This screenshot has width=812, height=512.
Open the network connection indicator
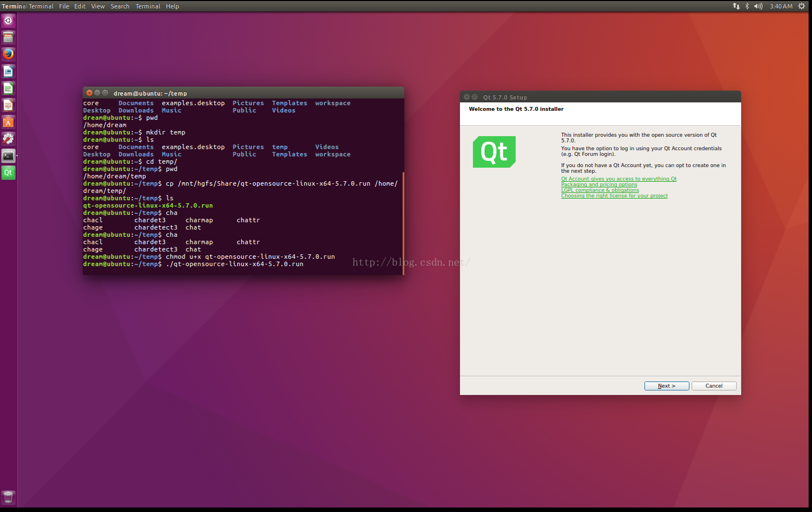pyautogui.click(x=736, y=6)
